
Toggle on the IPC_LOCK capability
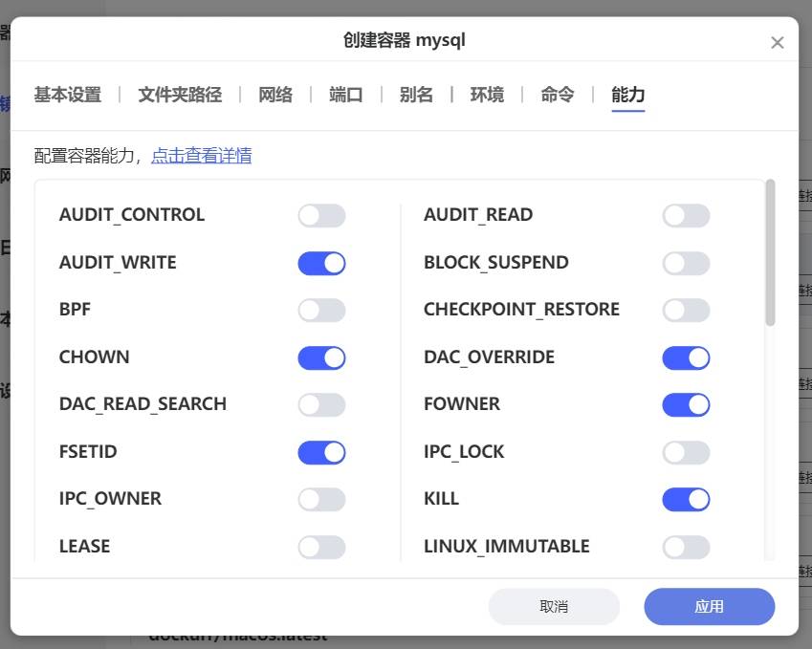(x=686, y=451)
